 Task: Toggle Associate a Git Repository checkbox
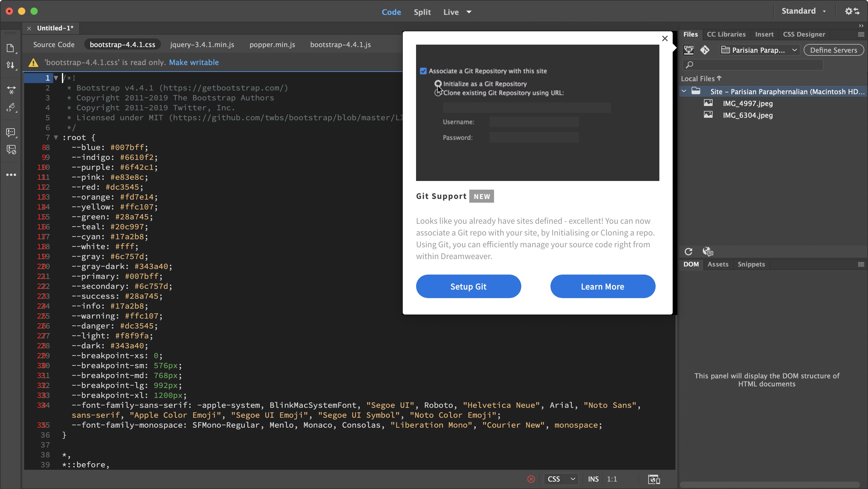tap(423, 71)
